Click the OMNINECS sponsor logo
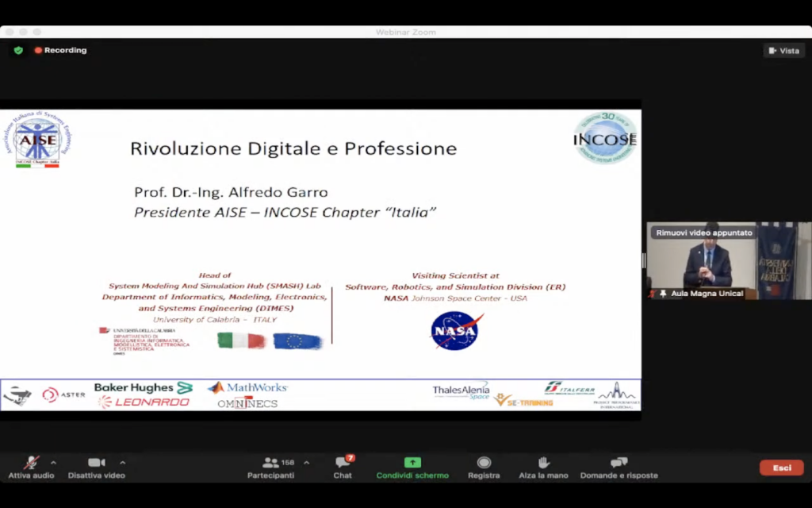 [x=247, y=403]
